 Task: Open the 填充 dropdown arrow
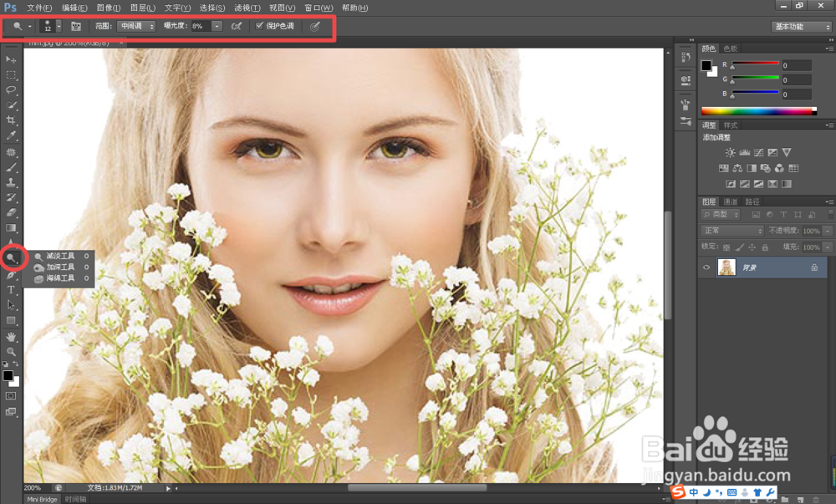point(828,247)
